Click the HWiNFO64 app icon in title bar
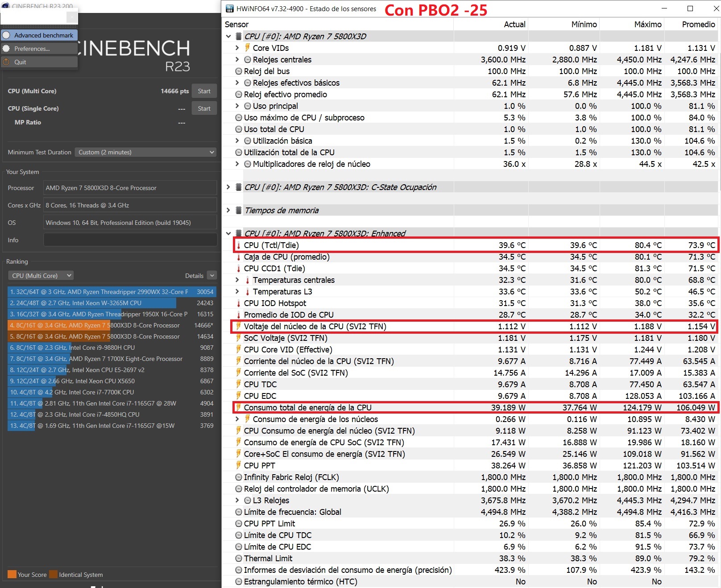Screen dimensions: 721x588 point(229,8)
